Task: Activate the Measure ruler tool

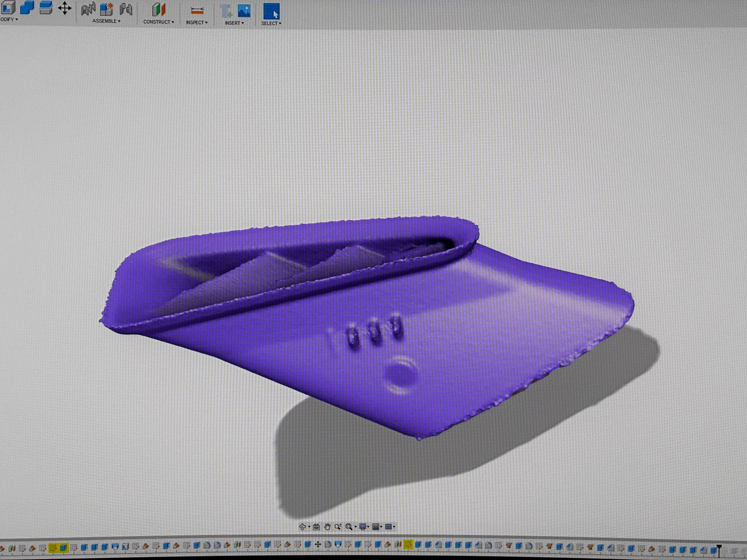Action: pos(197,10)
